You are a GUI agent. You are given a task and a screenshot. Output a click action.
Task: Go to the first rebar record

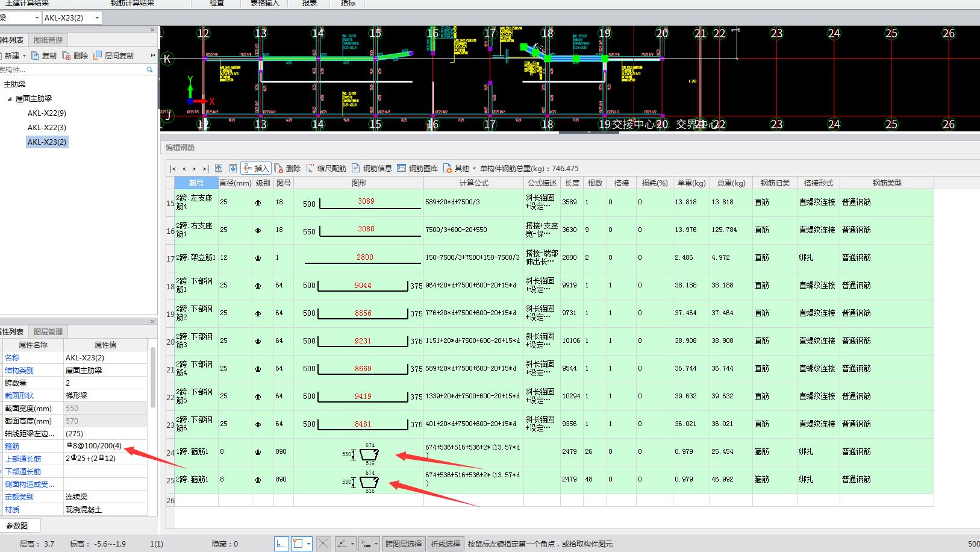173,169
